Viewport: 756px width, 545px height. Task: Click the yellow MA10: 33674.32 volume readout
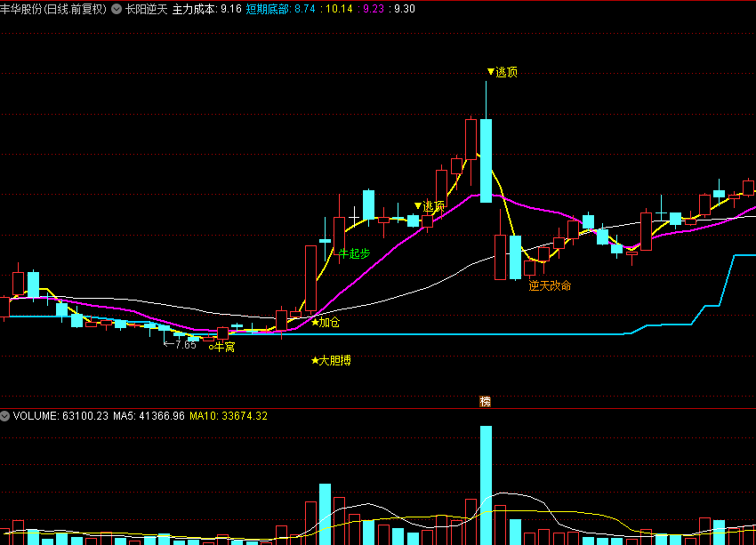pos(229,416)
